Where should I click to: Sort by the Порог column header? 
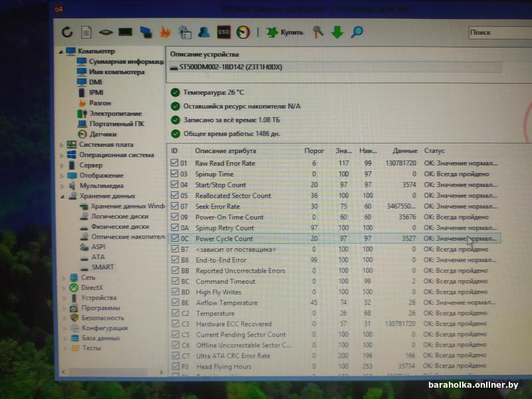[x=314, y=151]
